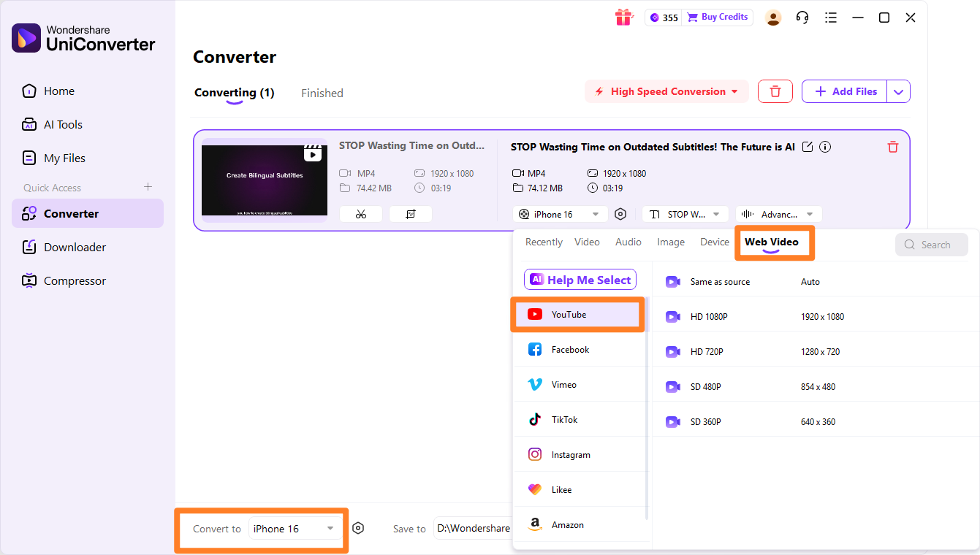The width and height of the screenshot is (980, 555).
Task: Click the Help Me Select AI button
Action: (580, 279)
